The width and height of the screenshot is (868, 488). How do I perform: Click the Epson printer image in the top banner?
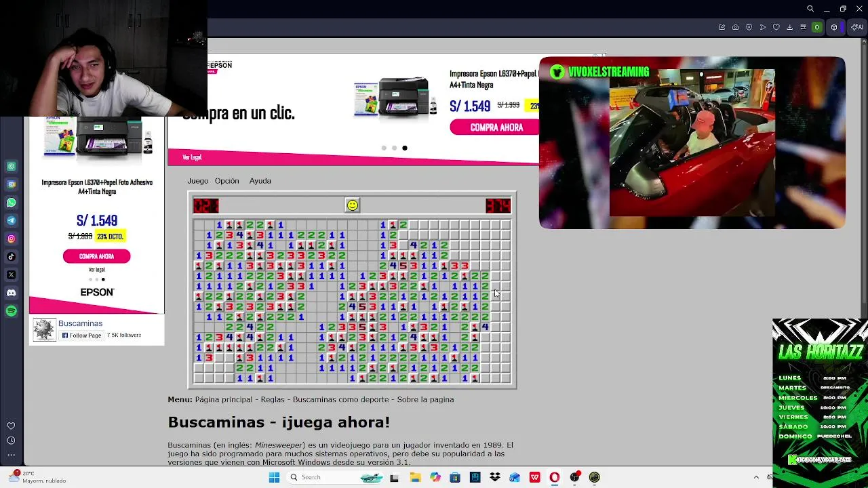[395, 98]
